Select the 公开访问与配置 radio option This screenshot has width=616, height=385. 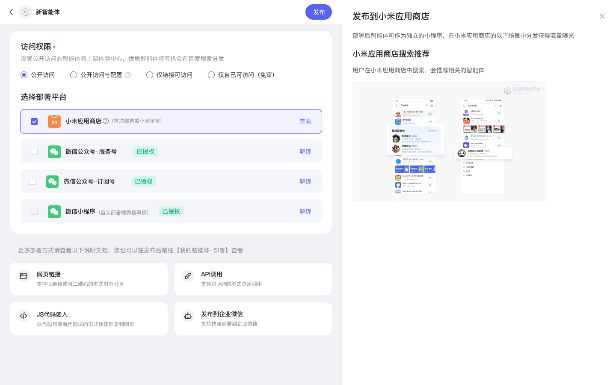pos(73,75)
